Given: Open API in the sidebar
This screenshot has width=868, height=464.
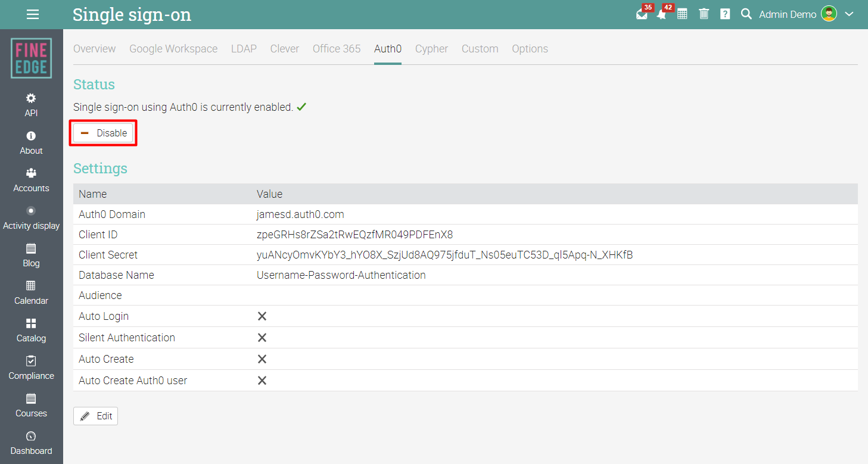Looking at the screenshot, I should 31,105.
